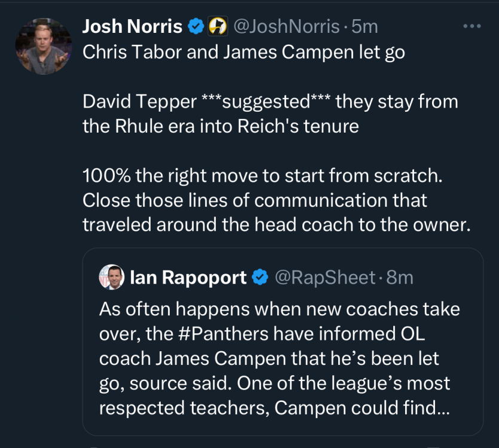Click the yellow affiliate badge beside Josh Norris

(x=216, y=26)
